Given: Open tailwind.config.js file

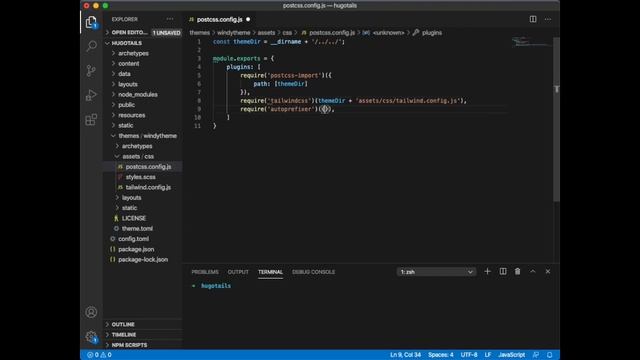Looking at the screenshot, I should tap(148, 187).
